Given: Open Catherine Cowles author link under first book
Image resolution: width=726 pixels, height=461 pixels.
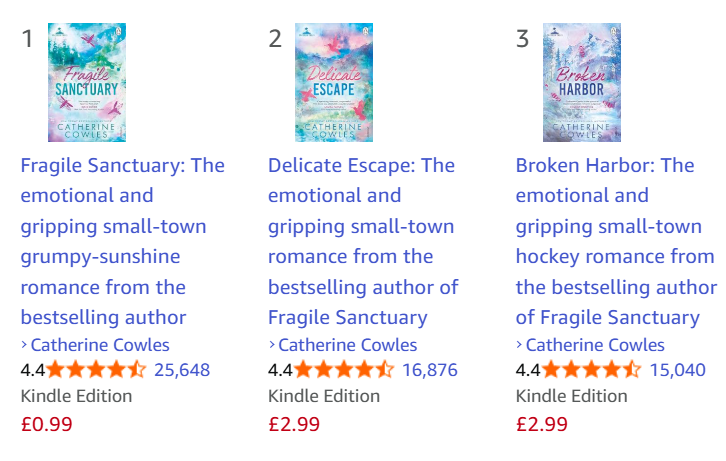Looking at the screenshot, I should pos(100,345).
